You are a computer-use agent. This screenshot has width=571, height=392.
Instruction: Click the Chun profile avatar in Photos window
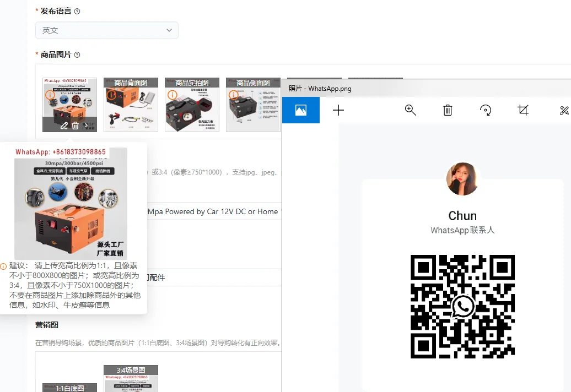pyautogui.click(x=462, y=179)
